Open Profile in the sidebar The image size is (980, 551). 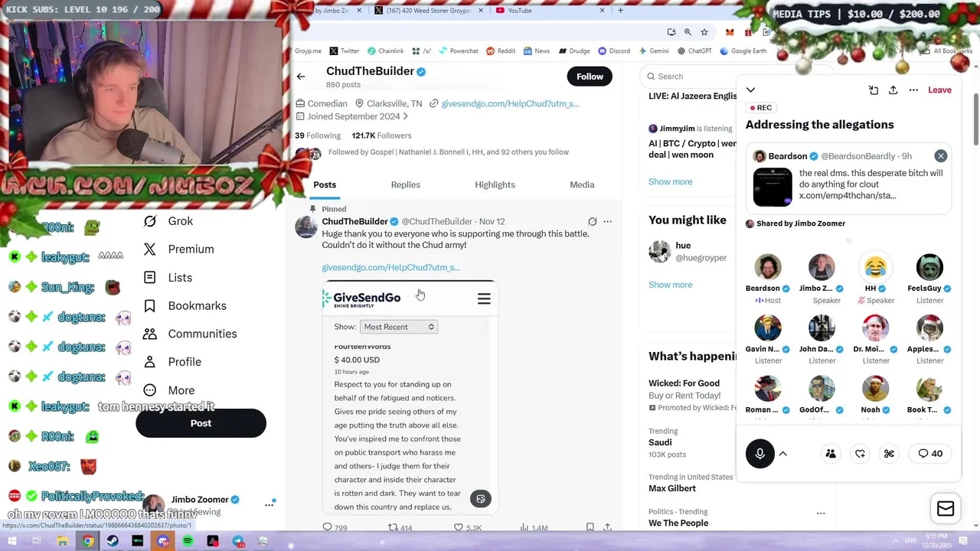(173, 362)
